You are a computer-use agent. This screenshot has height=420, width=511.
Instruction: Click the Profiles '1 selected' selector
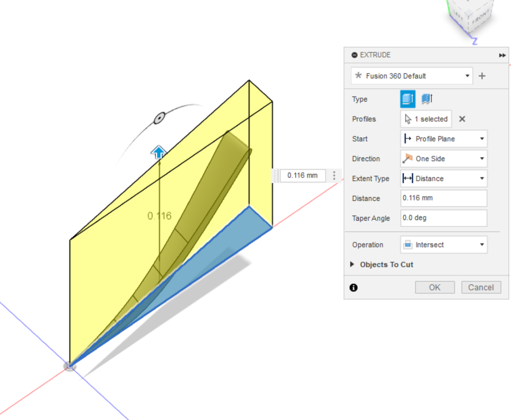click(426, 119)
